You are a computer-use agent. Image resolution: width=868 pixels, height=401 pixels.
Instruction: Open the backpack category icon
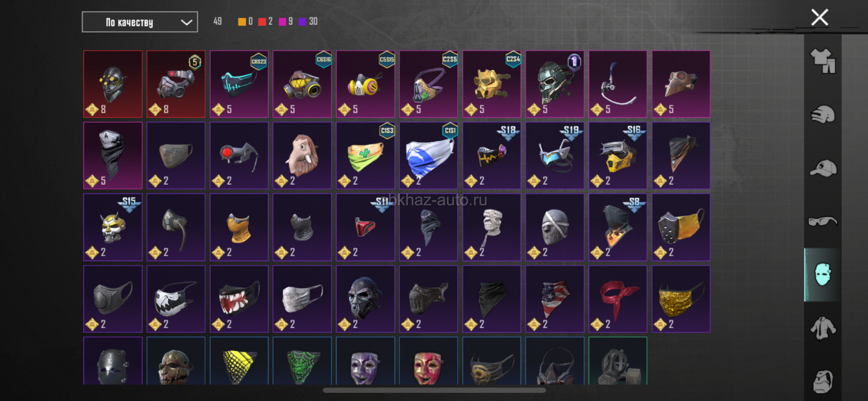823,381
